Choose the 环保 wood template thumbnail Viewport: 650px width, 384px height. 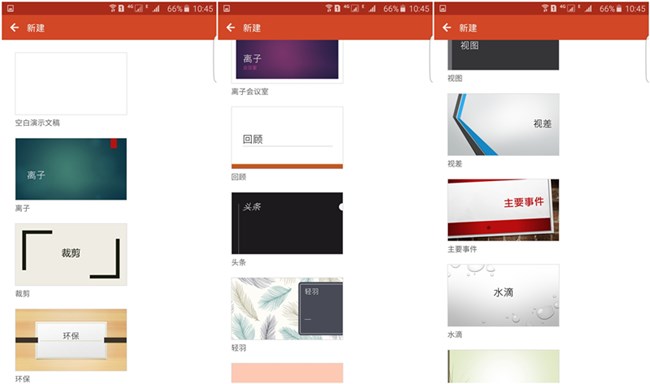pos(71,340)
